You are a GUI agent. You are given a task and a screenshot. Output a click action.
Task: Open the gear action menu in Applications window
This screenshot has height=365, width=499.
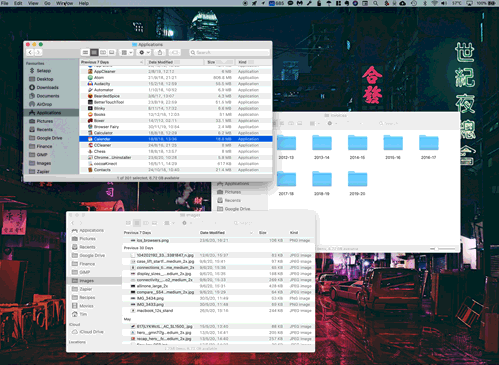click(144, 52)
